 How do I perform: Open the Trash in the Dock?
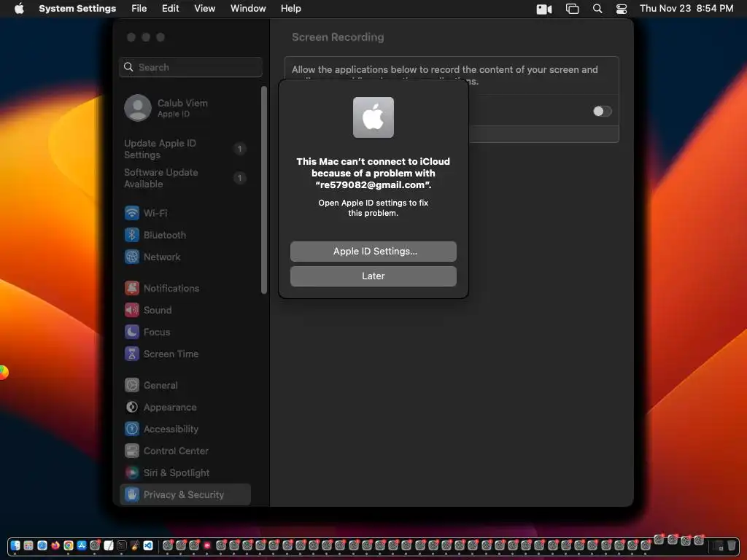click(731, 545)
